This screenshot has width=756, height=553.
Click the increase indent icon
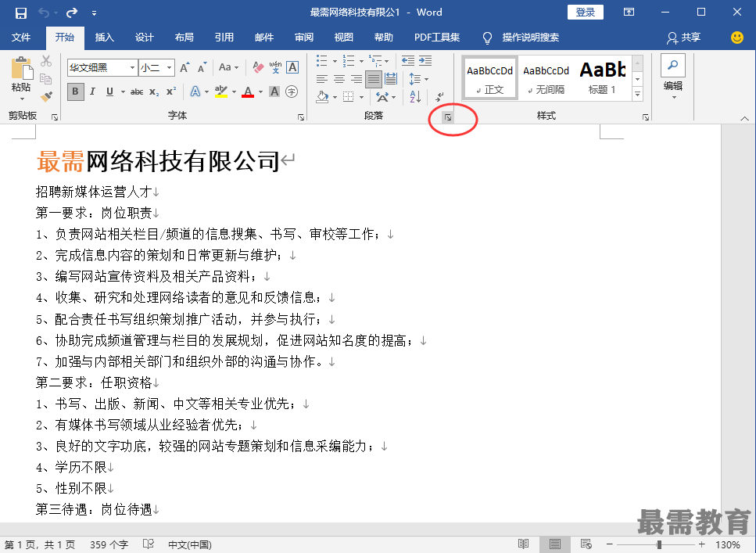point(425,60)
